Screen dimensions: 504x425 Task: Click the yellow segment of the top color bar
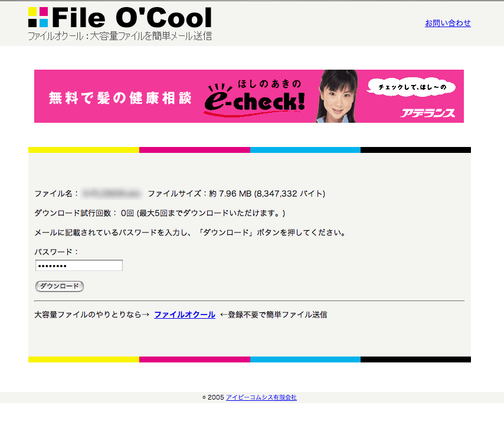click(x=83, y=150)
